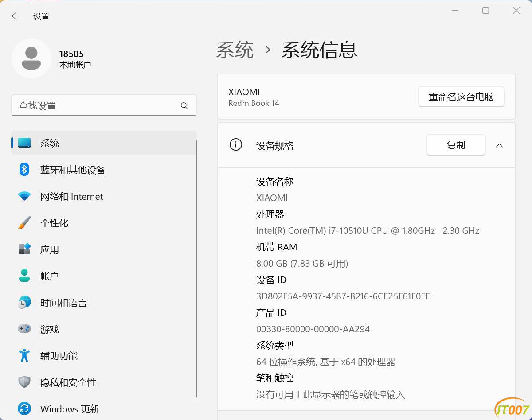This screenshot has width=532, height=420.
Task: Select 帐户 in sidebar
Action: pyautogui.click(x=104, y=276)
